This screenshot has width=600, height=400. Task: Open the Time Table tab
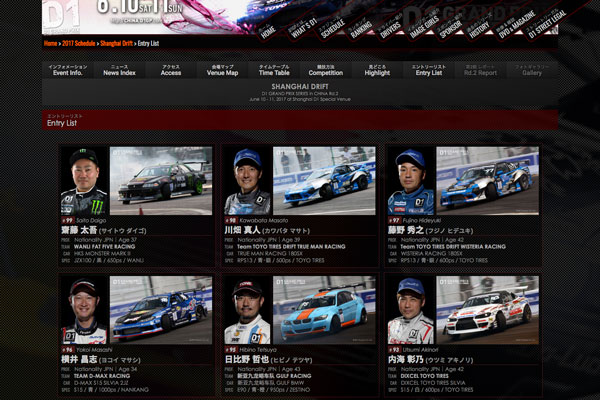(274, 70)
